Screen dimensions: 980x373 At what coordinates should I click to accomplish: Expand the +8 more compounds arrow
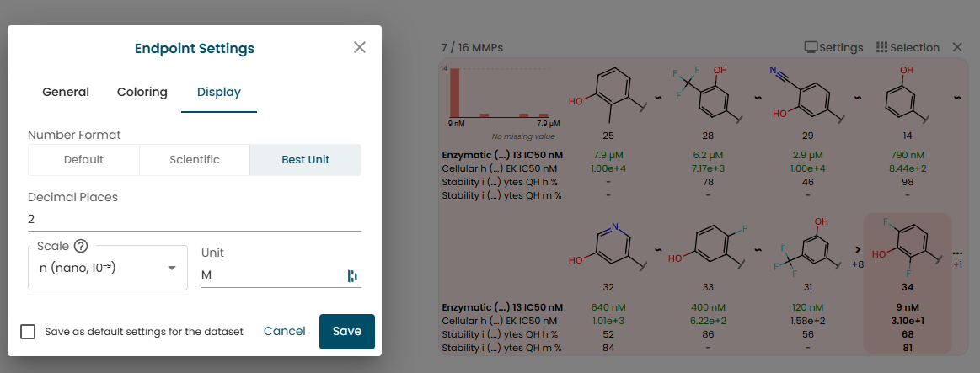pyautogui.click(x=858, y=256)
